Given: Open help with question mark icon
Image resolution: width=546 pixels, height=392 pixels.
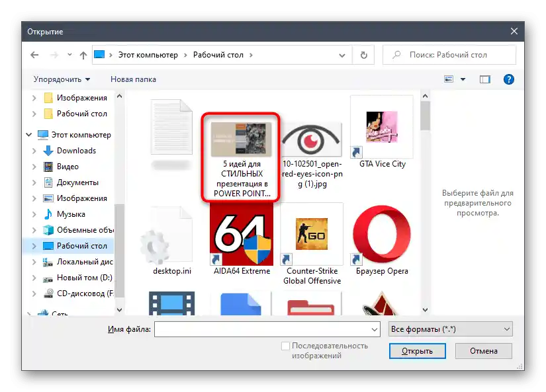Looking at the screenshot, I should [508, 79].
